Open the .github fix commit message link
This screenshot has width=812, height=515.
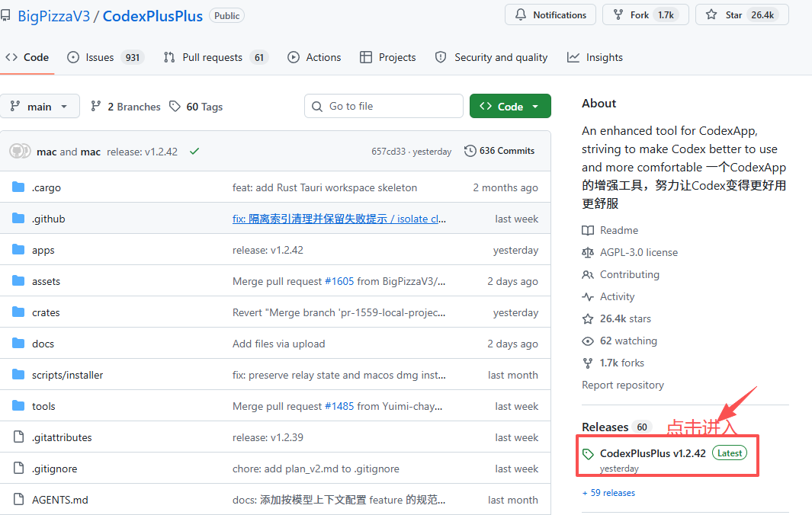tap(339, 219)
